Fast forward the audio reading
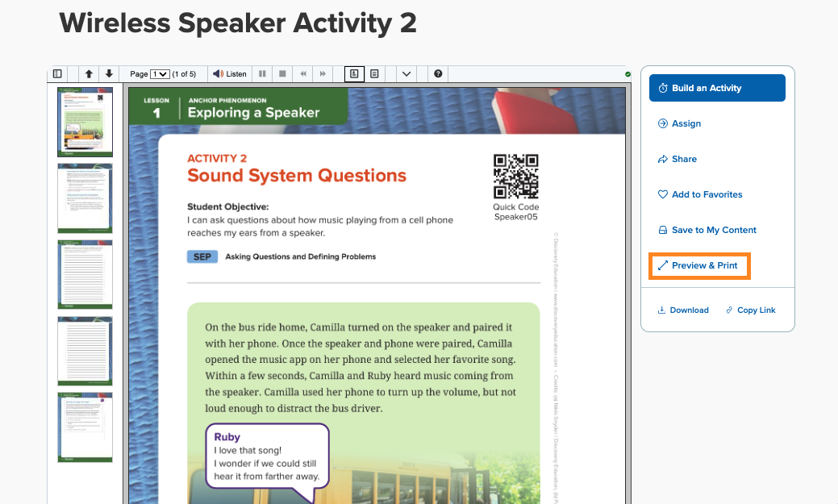 (x=323, y=73)
